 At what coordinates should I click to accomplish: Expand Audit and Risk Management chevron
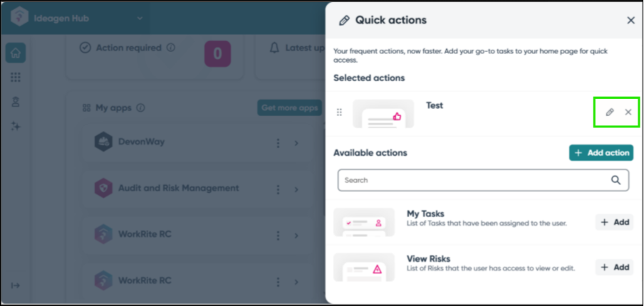tap(296, 190)
